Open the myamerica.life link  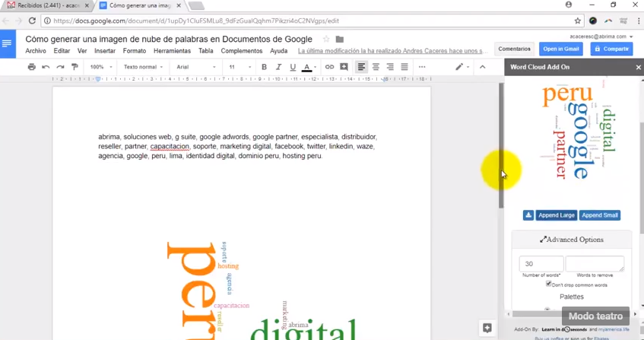pos(613,329)
